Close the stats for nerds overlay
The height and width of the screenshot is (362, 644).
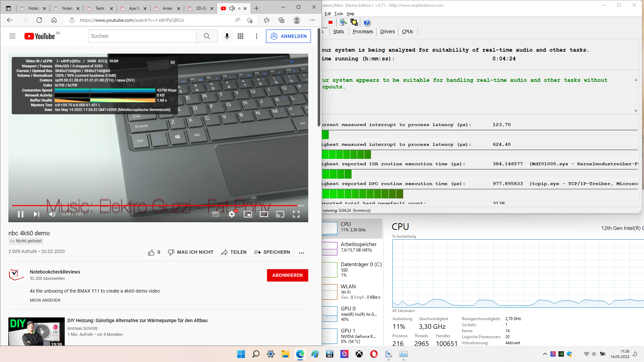(172, 62)
